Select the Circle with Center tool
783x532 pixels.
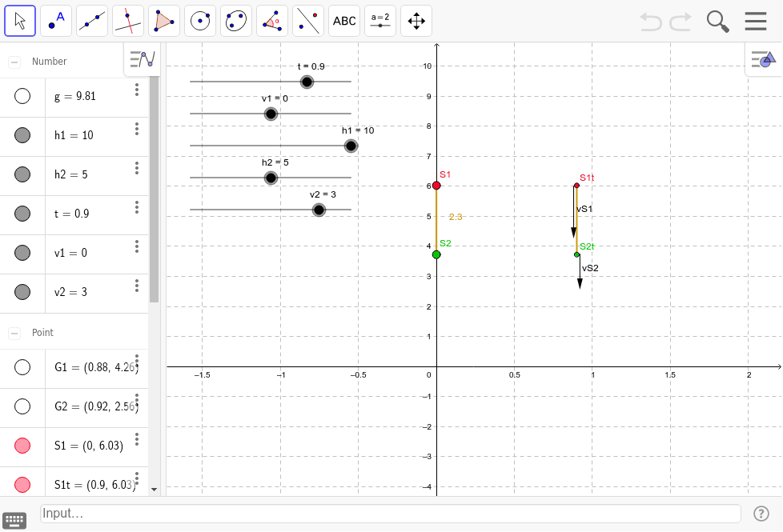click(199, 21)
